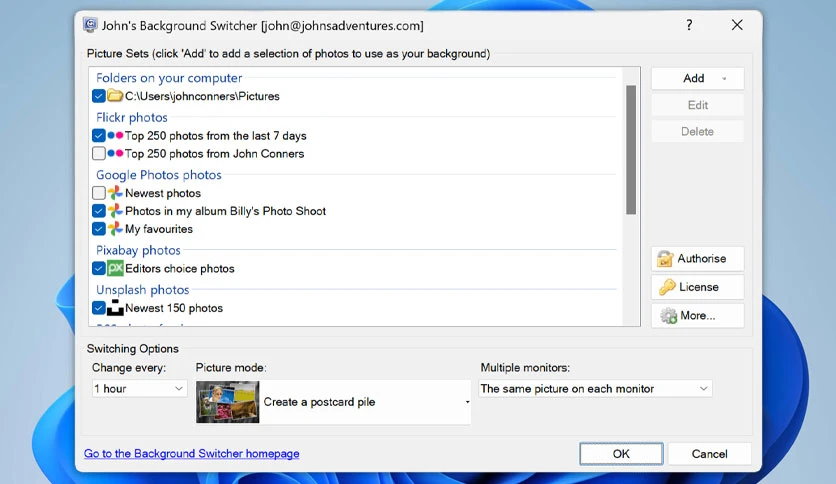The width and height of the screenshot is (836, 484).
Task: Open the Multiple monitors dropdown
Action: pyautogui.click(x=595, y=389)
